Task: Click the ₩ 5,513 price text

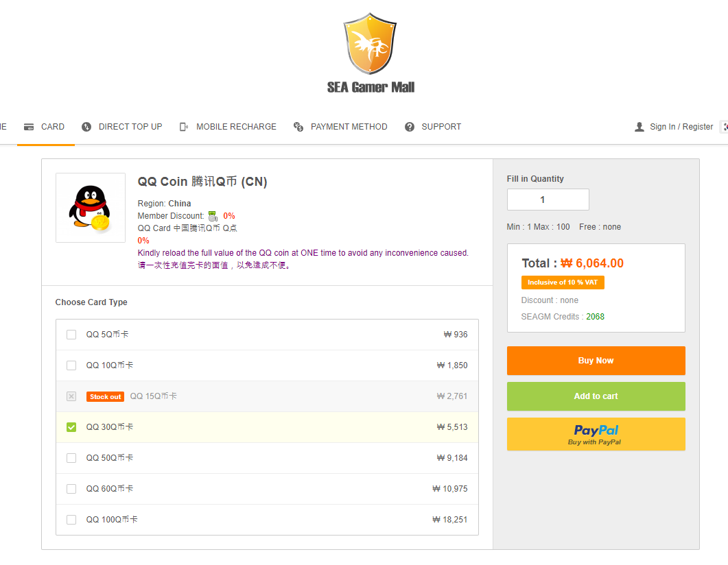Action: (x=452, y=427)
